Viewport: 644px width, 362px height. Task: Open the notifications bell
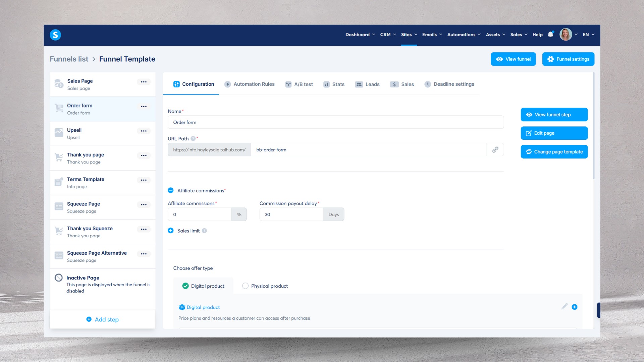click(550, 35)
